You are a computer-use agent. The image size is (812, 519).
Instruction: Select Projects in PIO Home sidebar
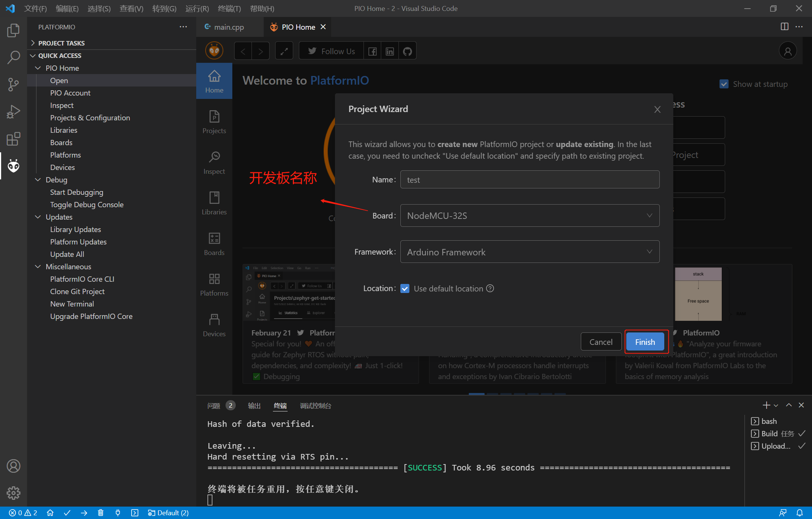[x=214, y=122]
